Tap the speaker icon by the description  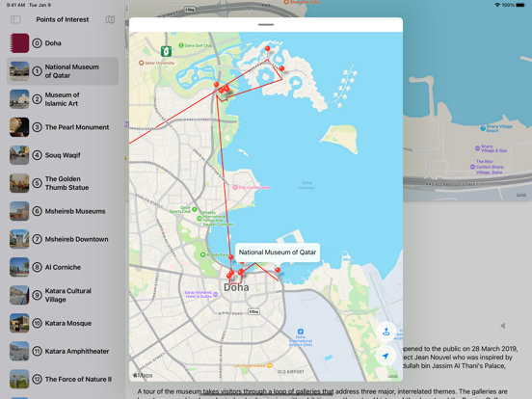coord(503,326)
